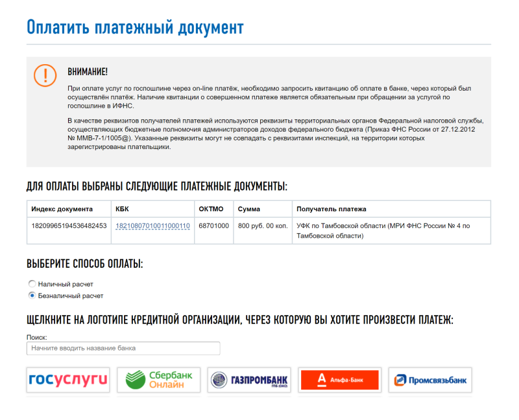519x420 pixels.
Task: Click the Госуслуги payment logo
Action: (68, 380)
